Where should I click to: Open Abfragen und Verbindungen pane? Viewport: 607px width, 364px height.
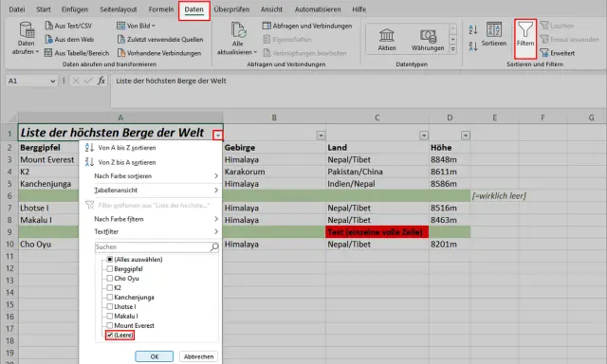pos(307,26)
